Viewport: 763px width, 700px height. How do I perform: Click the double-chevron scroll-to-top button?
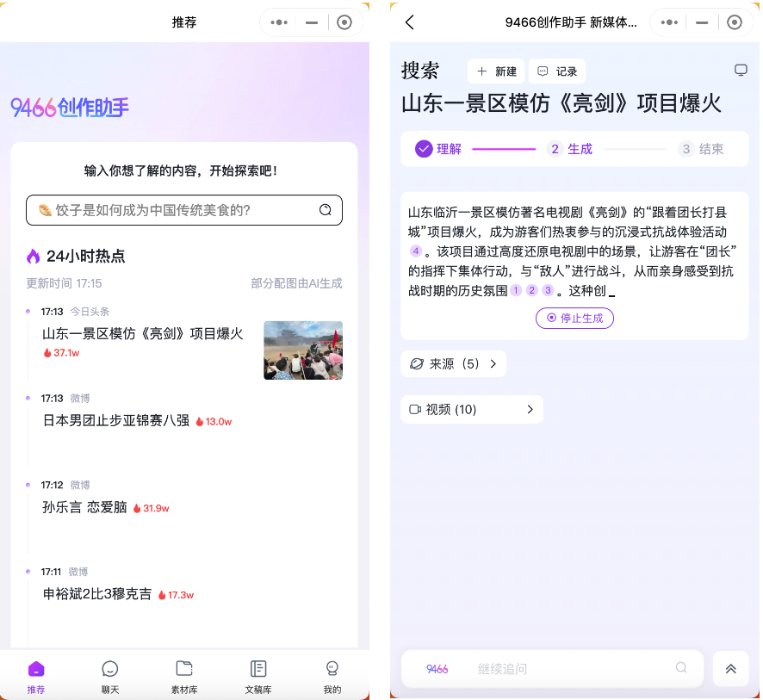pos(730,669)
